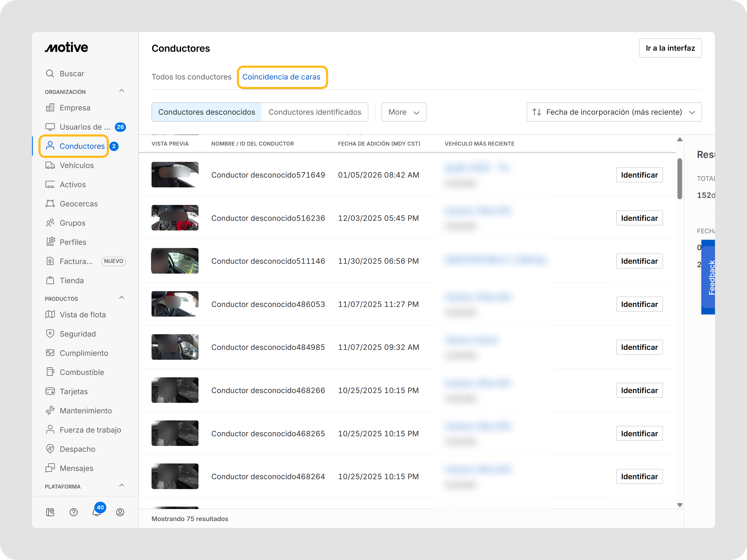
Task: Switch to Conductores identificados view
Action: click(x=315, y=112)
